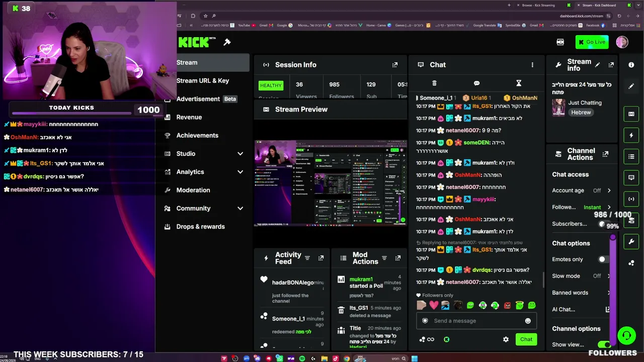Click the hourglass icon in Chat toolbar
Image resolution: width=644 pixels, height=362 pixels.
tap(519, 83)
